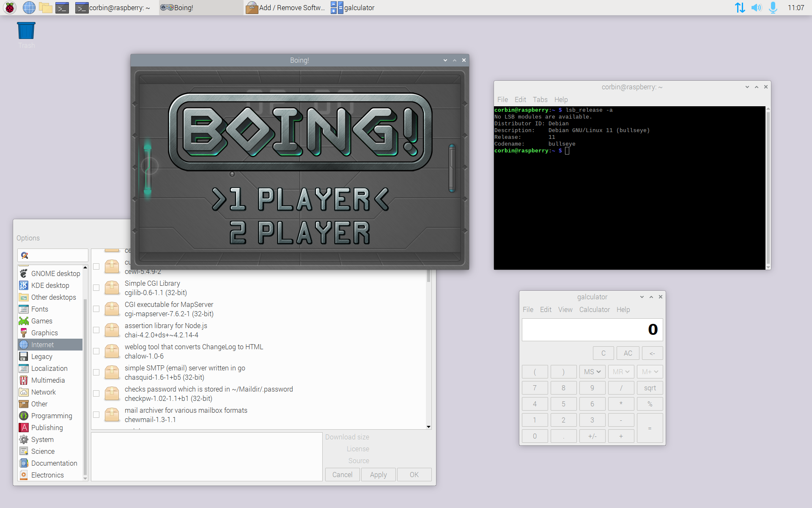Check the Simple CGI Library package box
Image resolution: width=812 pixels, height=508 pixels.
(96, 288)
